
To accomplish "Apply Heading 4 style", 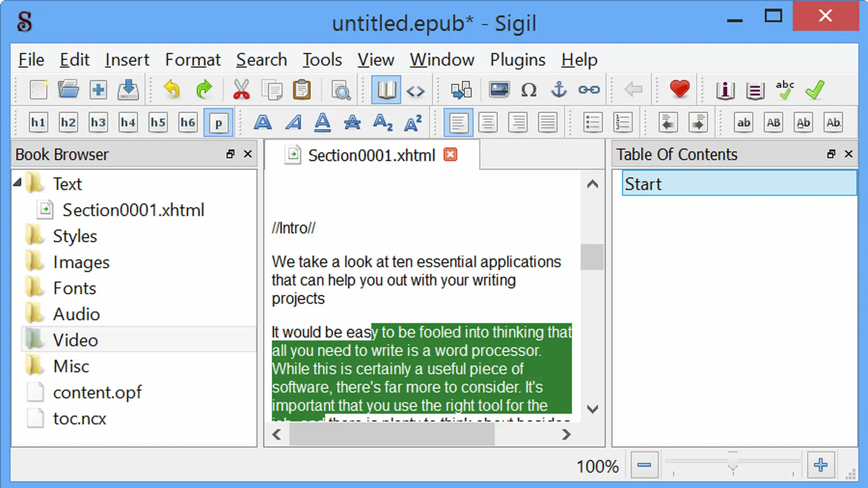I will click(128, 123).
